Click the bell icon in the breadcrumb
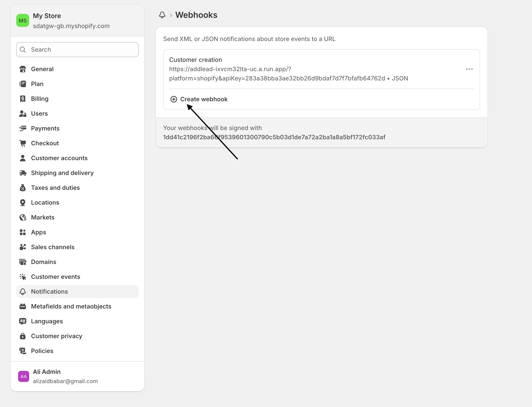Viewport: 532px width, 407px height. pos(162,15)
